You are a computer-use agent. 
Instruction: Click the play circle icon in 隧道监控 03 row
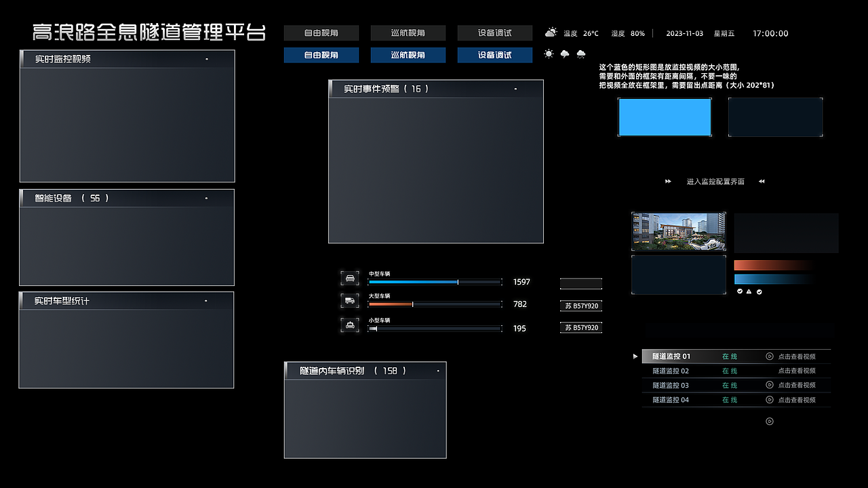point(770,385)
